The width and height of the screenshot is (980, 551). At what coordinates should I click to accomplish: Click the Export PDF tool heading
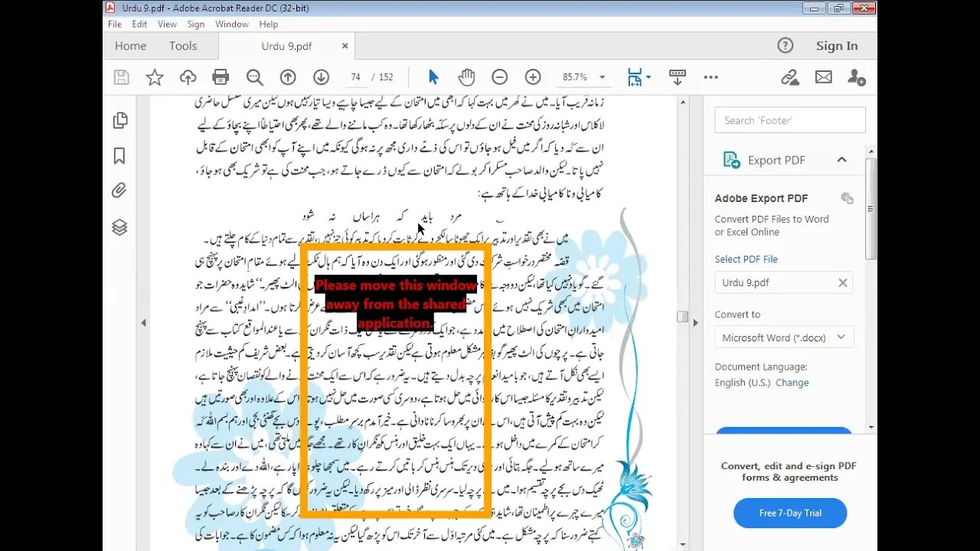776,160
